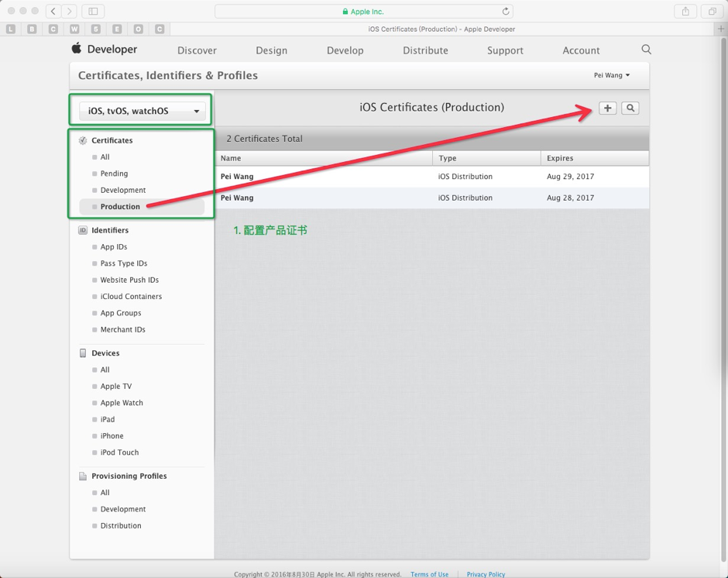Open certificate expiring Aug 29, 2017
Viewport: 728px width, 578px height.
(432, 177)
